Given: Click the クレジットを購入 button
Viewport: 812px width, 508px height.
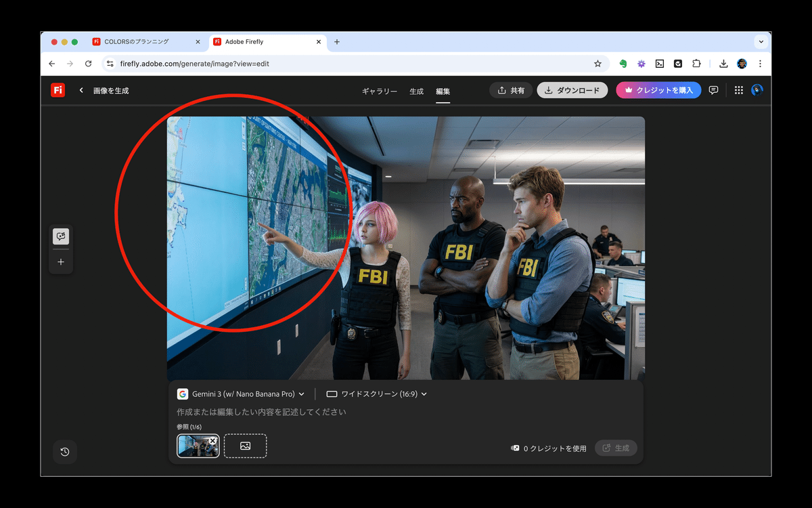Looking at the screenshot, I should (658, 90).
